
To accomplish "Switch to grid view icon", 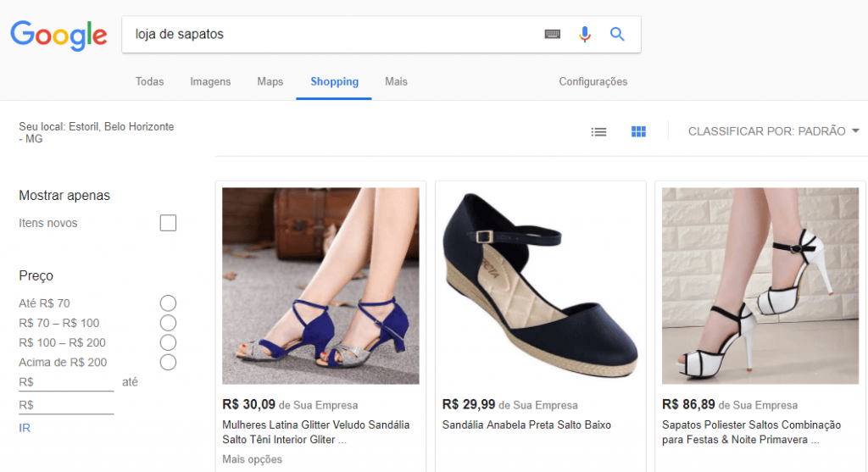I will [638, 131].
